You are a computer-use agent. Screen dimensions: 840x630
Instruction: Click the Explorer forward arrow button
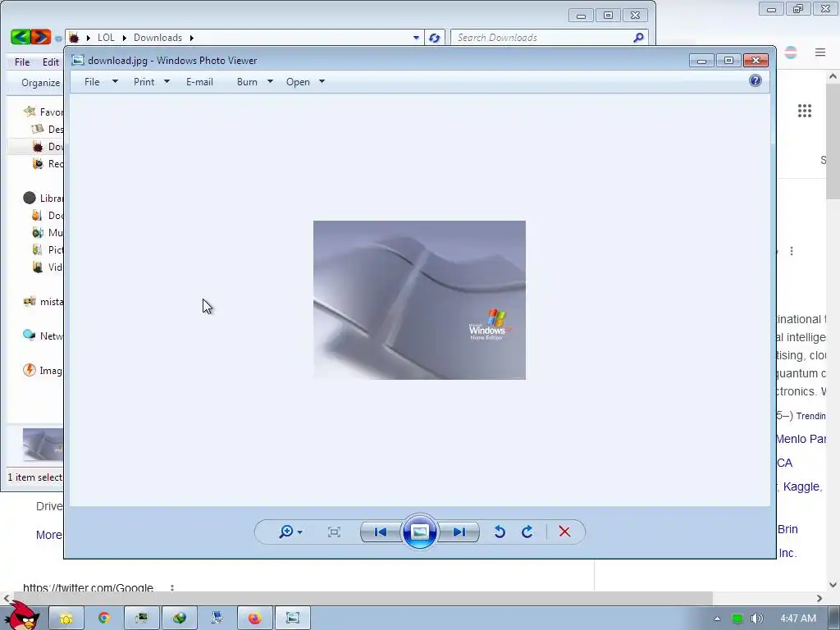point(41,37)
